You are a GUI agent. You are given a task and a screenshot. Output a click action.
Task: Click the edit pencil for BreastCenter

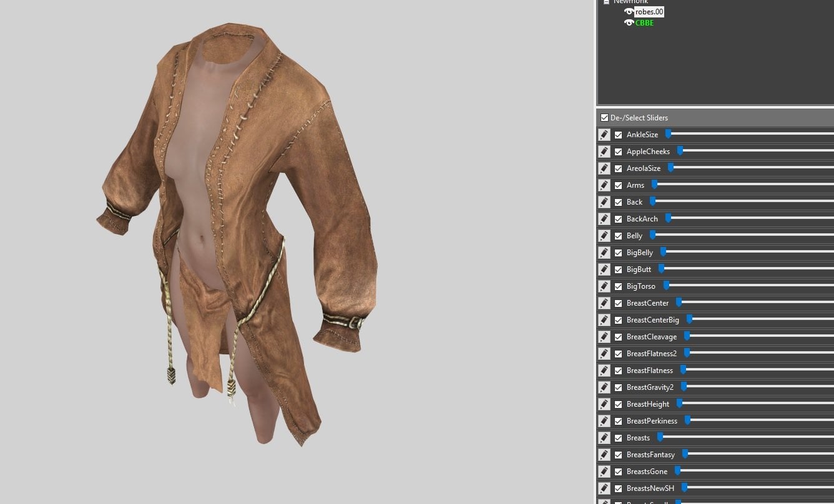point(604,303)
